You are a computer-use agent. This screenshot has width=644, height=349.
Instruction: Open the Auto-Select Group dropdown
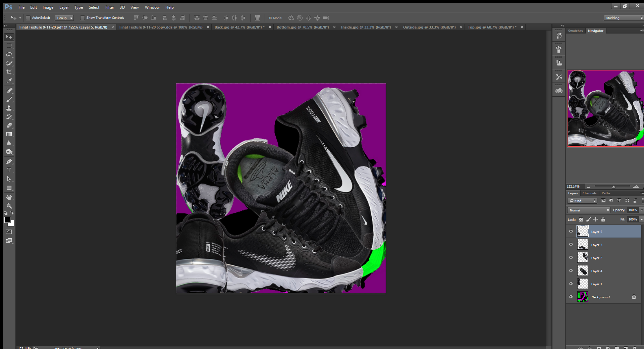(64, 18)
